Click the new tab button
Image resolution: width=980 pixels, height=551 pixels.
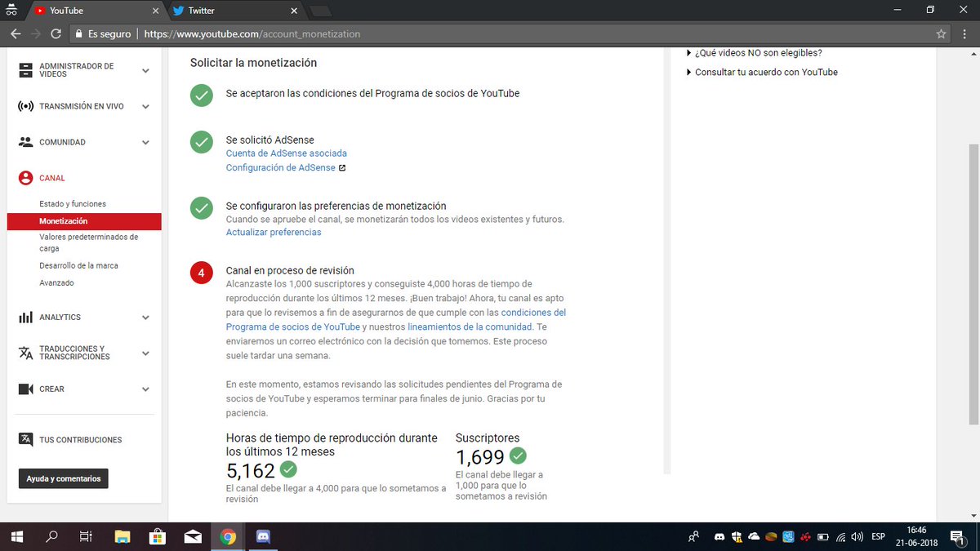pyautogui.click(x=320, y=11)
